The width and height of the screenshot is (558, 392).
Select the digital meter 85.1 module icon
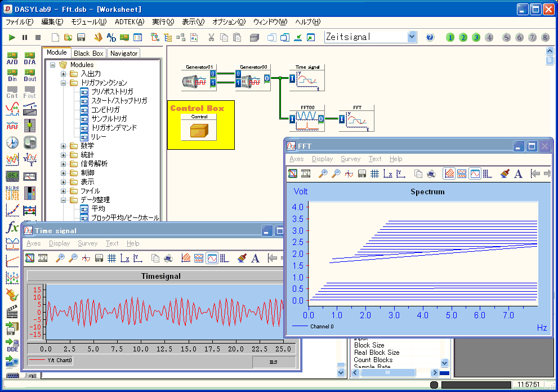pos(12,176)
